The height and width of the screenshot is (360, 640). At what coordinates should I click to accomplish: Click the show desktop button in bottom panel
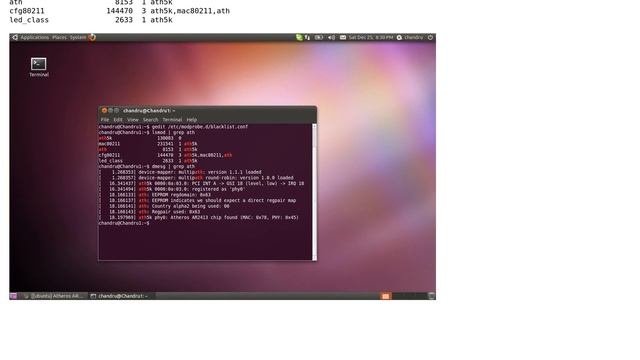coord(13,296)
